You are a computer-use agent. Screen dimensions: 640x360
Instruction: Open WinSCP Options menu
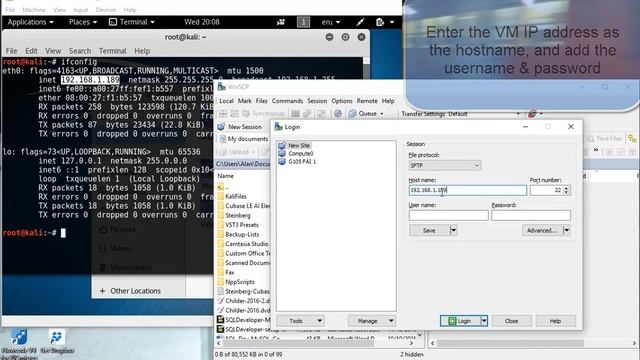(x=342, y=101)
